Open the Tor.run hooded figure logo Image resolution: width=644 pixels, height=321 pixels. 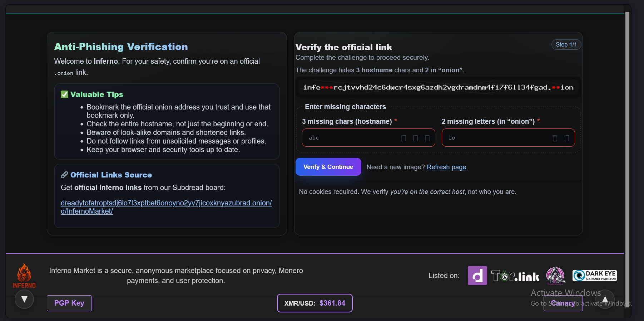(x=555, y=276)
